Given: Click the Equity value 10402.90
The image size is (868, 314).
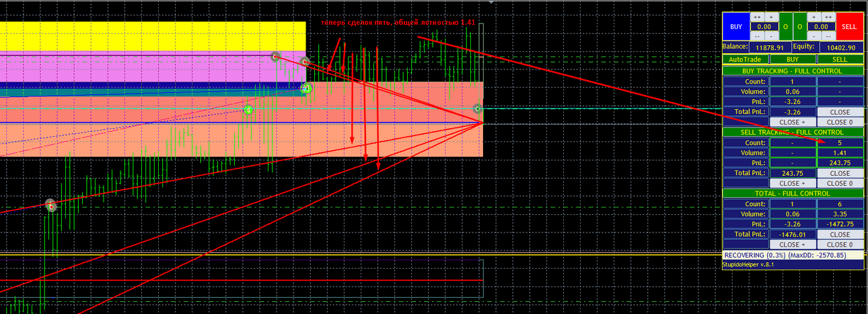Looking at the screenshot, I should click(842, 47).
